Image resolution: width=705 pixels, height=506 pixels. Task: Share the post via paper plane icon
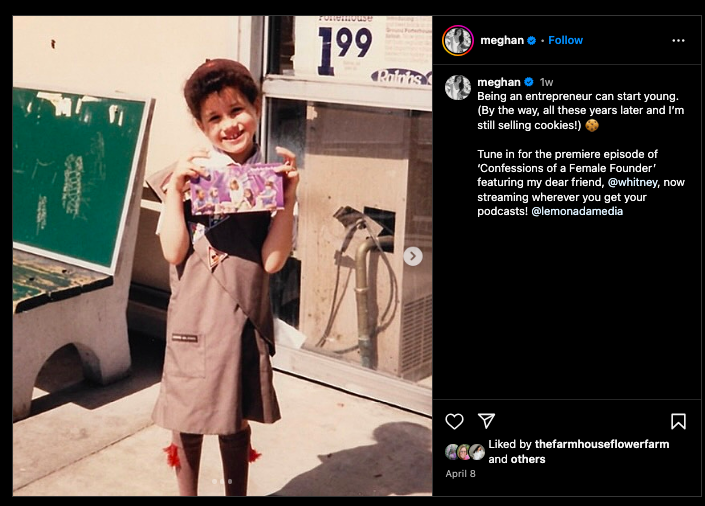[x=486, y=421]
